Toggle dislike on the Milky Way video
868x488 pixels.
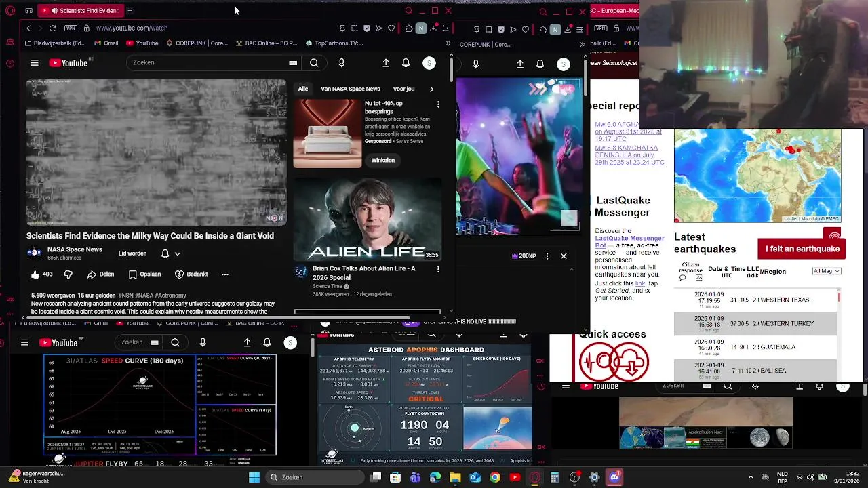[68, 274]
